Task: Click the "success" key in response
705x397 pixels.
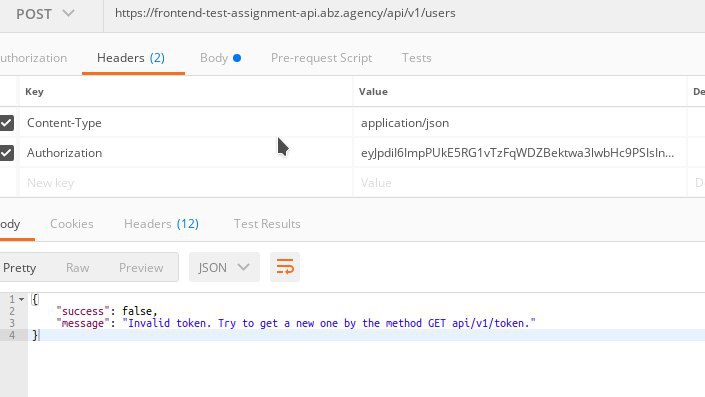Action: coord(83,311)
